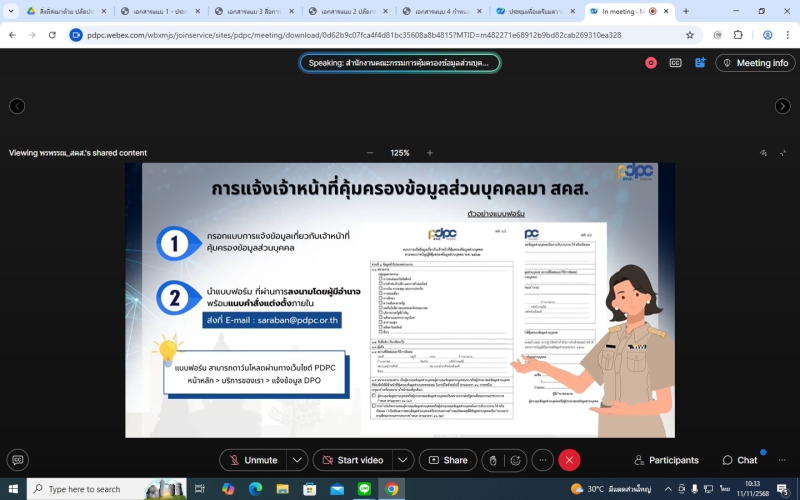Go to previous page with left arrow
This screenshot has height=500, width=800.
[x=17, y=106]
